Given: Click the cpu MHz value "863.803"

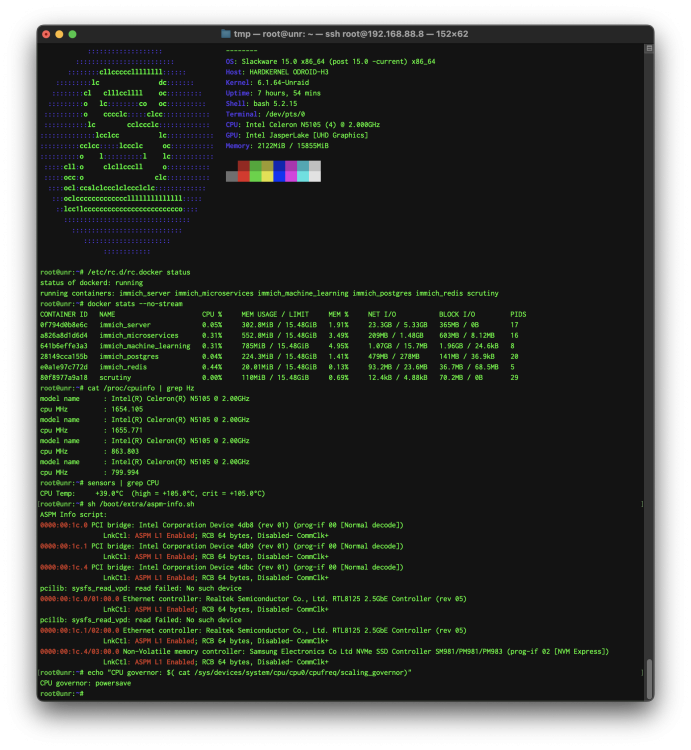Looking at the screenshot, I should coord(125,451).
